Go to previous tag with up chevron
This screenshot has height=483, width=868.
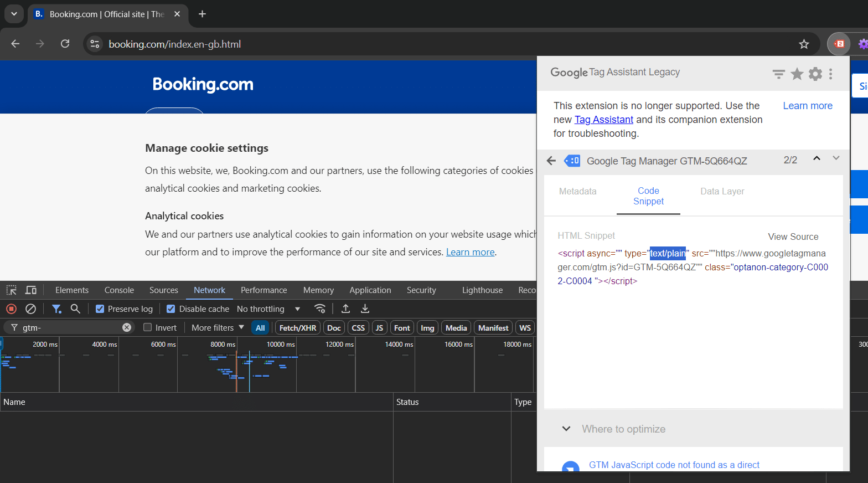817,158
